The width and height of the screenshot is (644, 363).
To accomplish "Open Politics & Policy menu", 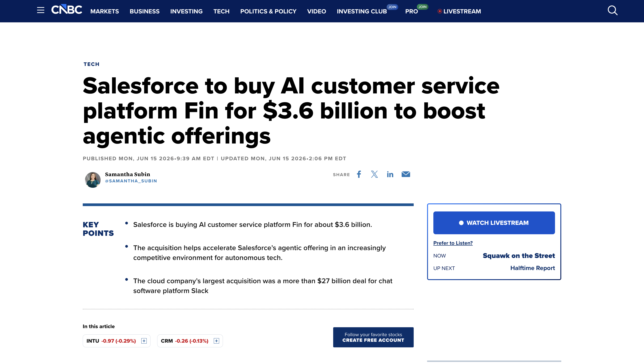I will [268, 11].
